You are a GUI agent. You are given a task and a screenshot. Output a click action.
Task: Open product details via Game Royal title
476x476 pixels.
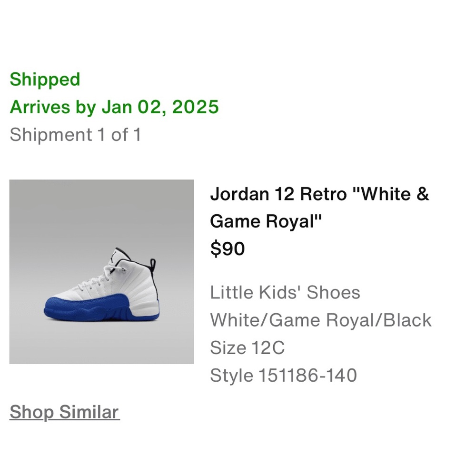click(x=266, y=221)
